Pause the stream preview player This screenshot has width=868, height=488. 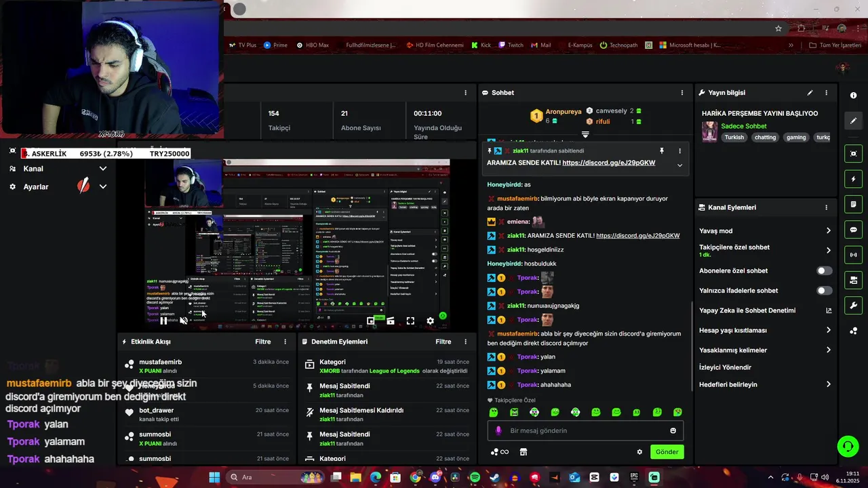click(x=163, y=321)
